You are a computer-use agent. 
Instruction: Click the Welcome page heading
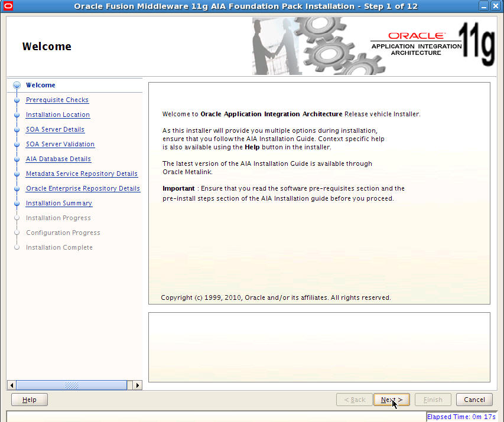47,47
